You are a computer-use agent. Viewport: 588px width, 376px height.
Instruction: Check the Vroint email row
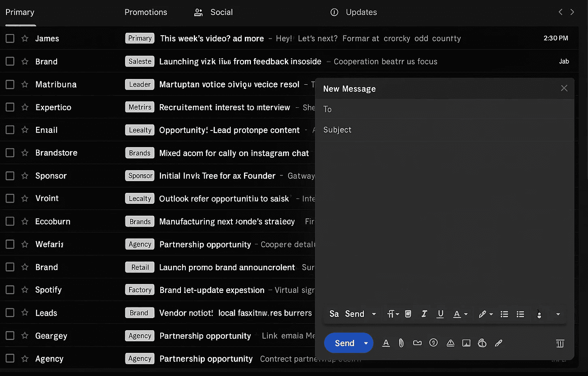[10, 198]
